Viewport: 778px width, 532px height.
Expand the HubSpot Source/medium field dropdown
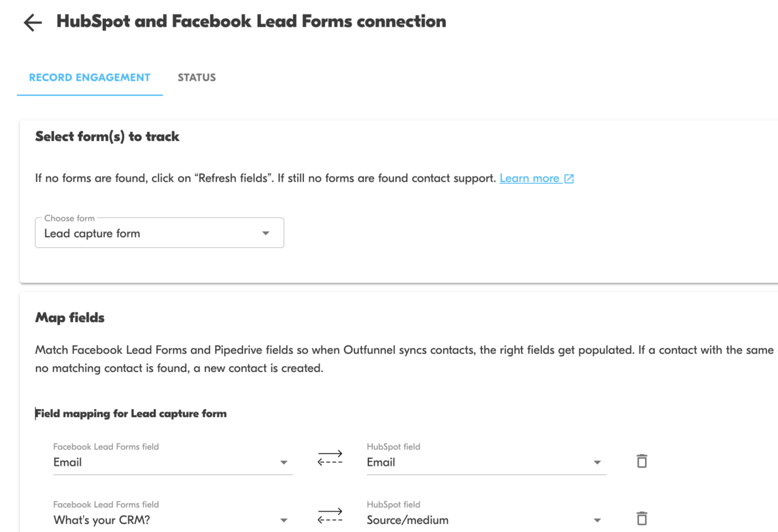click(597, 520)
